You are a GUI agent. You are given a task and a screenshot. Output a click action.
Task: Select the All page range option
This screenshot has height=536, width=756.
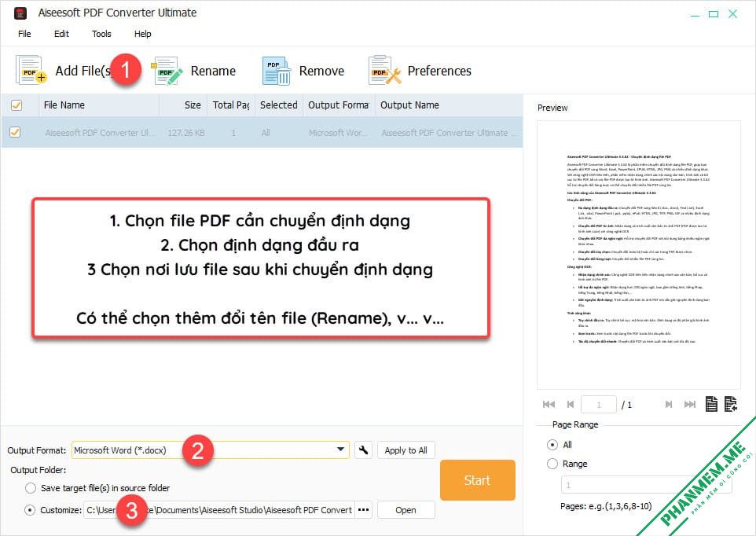coord(552,444)
